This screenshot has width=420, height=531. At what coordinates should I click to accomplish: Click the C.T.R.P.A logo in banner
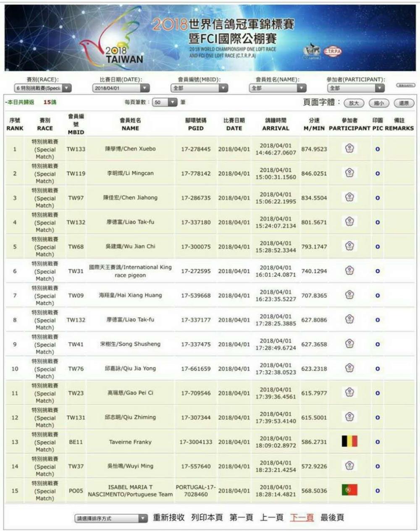point(332,52)
